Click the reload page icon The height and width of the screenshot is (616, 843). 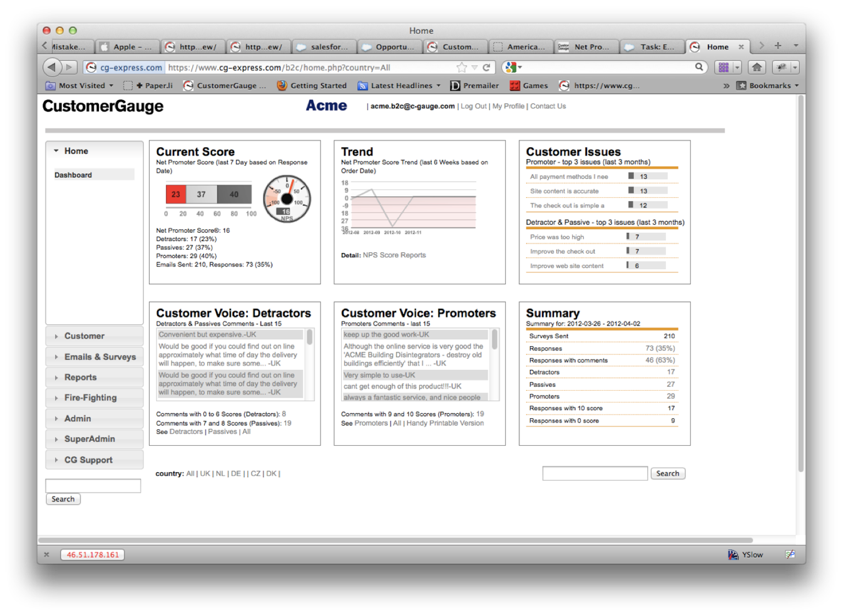[486, 67]
